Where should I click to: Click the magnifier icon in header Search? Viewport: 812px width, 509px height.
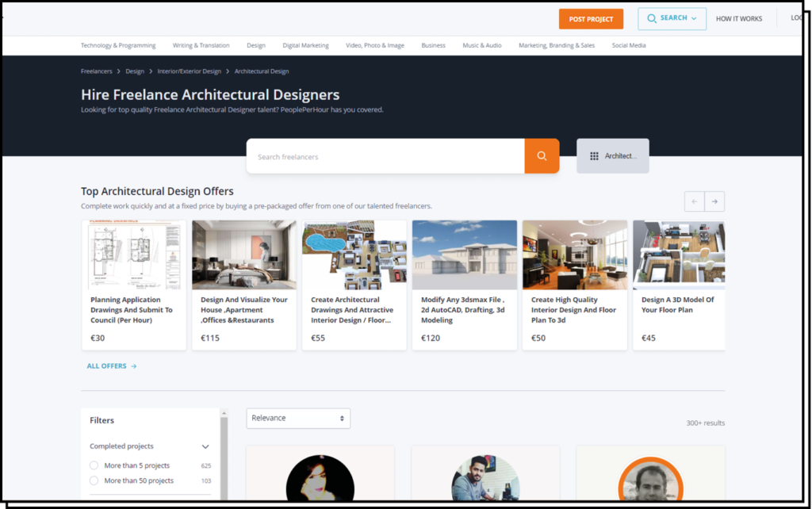pos(652,18)
